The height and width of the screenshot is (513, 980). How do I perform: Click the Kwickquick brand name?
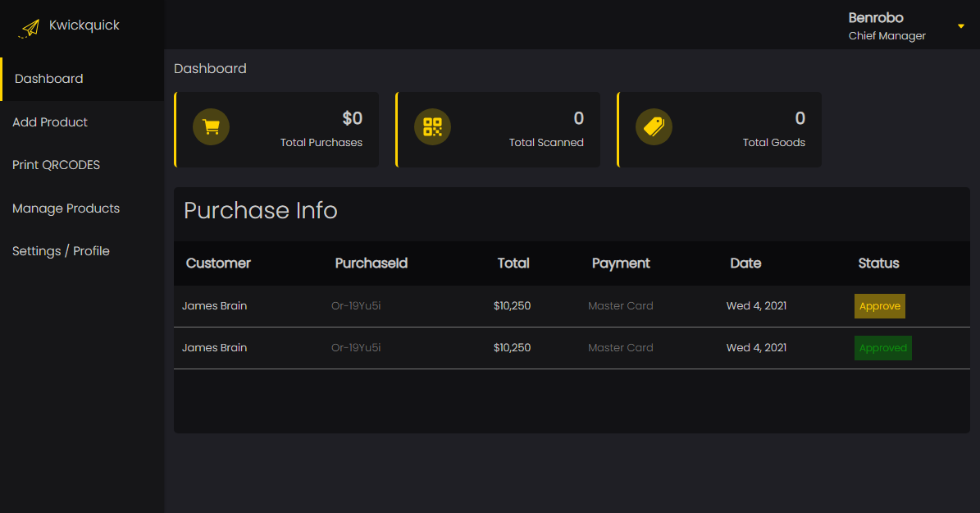(x=84, y=25)
